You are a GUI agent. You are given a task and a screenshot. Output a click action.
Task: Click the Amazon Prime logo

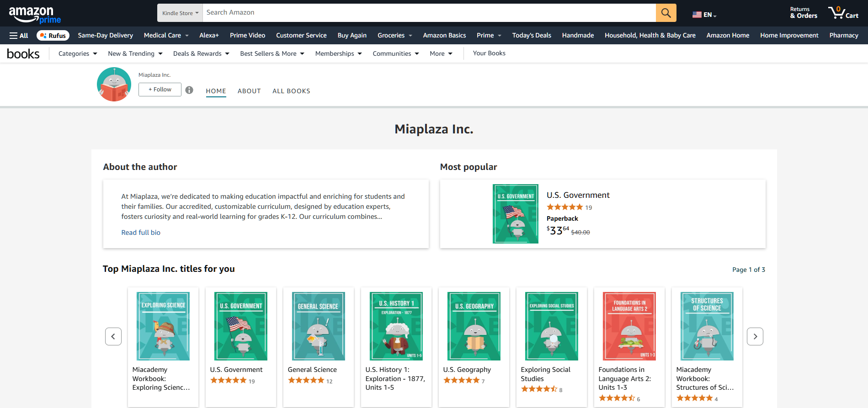[x=35, y=15]
